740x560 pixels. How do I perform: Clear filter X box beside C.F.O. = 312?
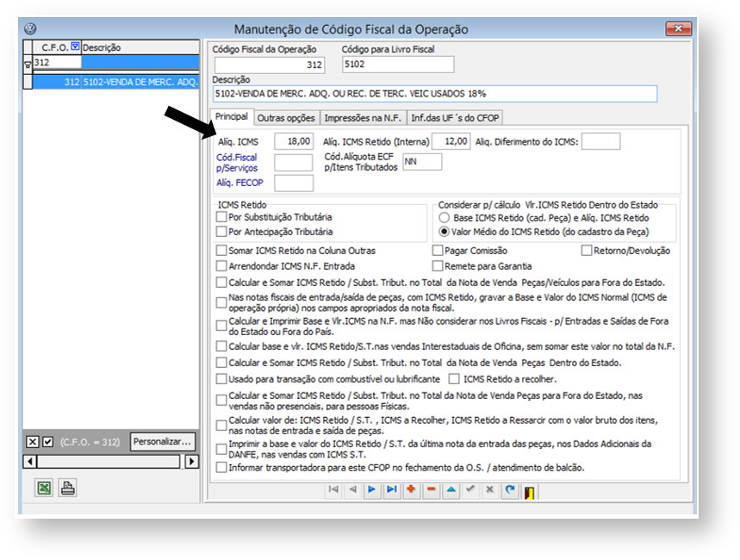pyautogui.click(x=32, y=442)
